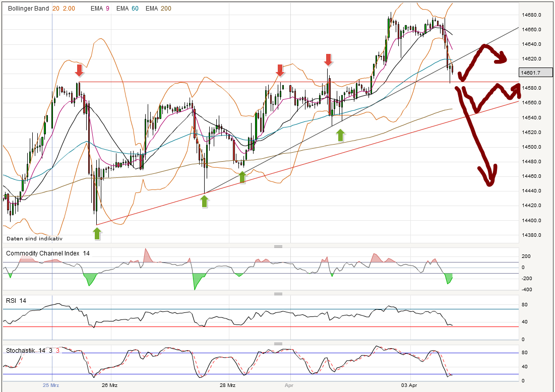This screenshot has height=392, width=555.
Task: Click the 80 level on RSI axis
Action: 525,305
